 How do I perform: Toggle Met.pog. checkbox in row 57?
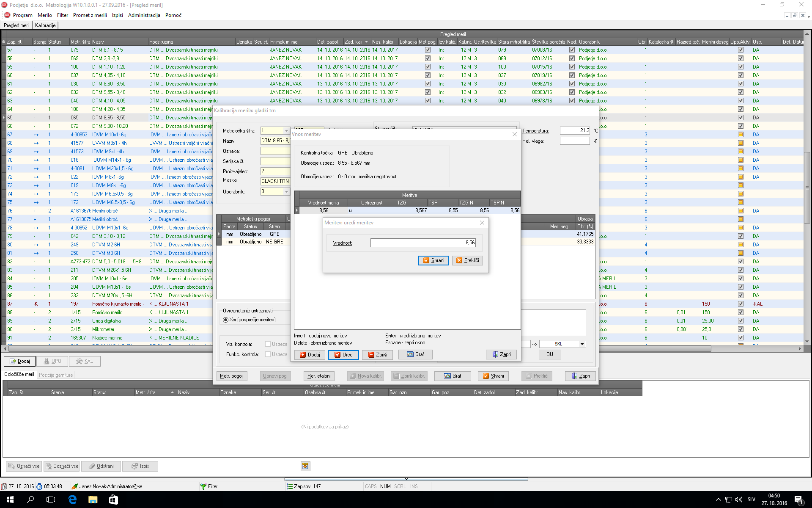click(428, 50)
